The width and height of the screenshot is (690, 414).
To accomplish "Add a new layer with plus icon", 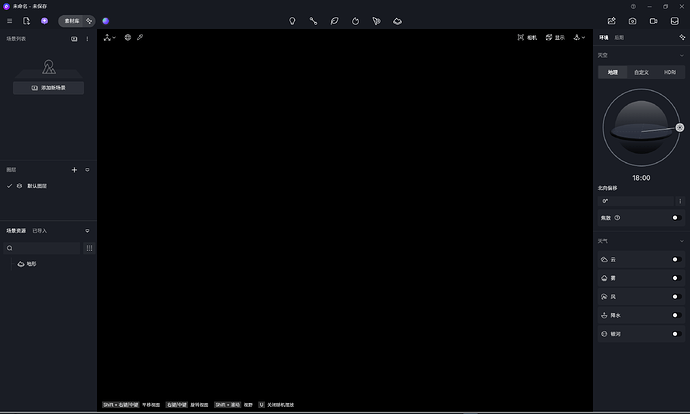I will pyautogui.click(x=74, y=170).
